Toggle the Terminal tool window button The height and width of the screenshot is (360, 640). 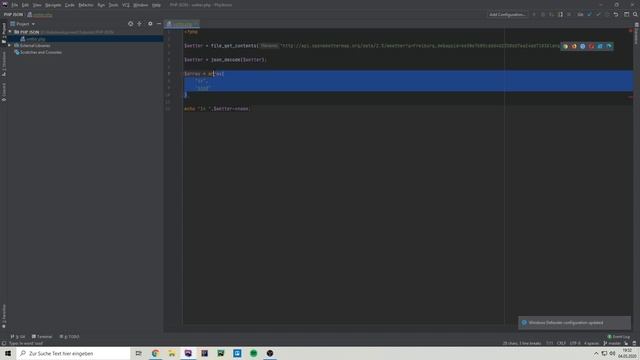click(x=42, y=337)
